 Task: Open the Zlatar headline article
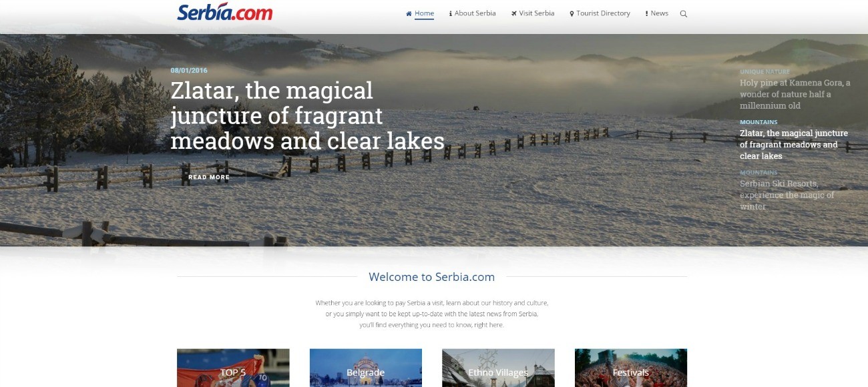tap(307, 115)
